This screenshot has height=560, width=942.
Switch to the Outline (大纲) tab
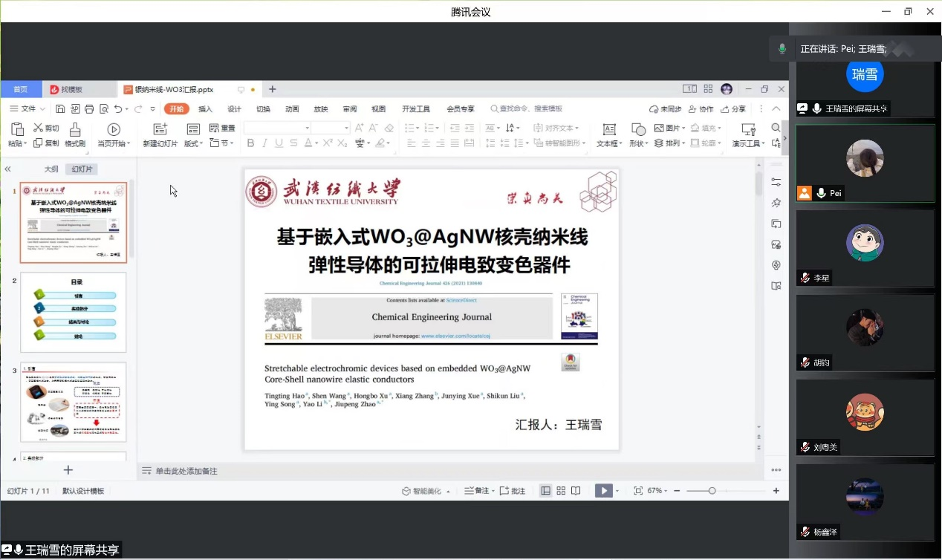click(x=51, y=169)
